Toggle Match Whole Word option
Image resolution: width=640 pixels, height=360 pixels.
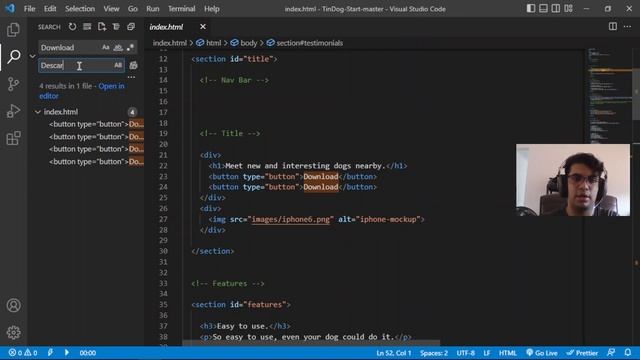[118, 47]
